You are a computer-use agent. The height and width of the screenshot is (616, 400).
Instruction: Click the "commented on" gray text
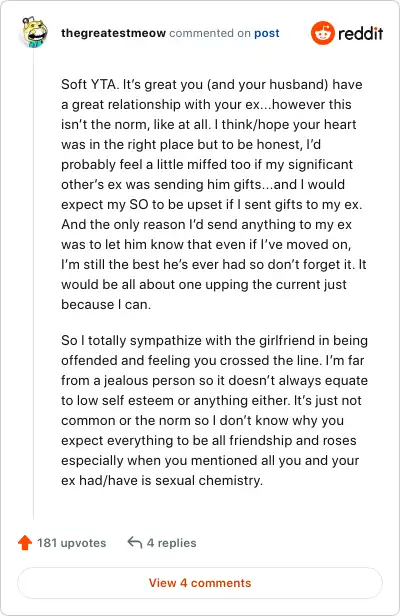(x=209, y=33)
